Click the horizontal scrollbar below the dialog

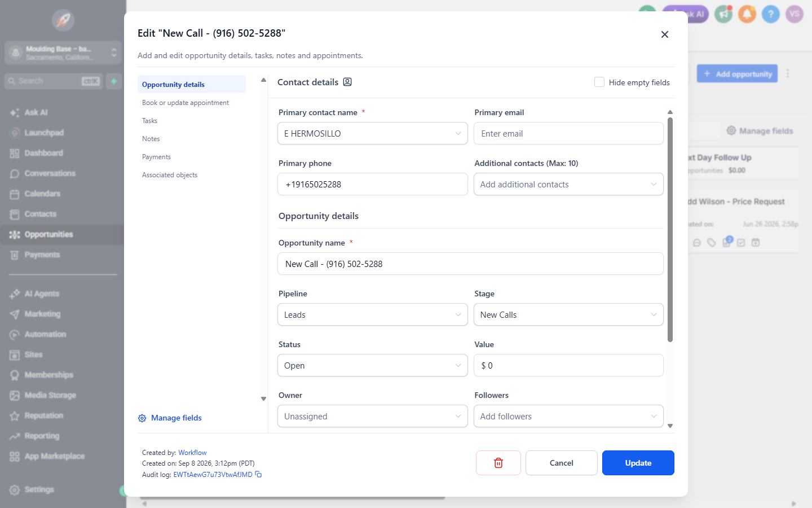[293, 498]
